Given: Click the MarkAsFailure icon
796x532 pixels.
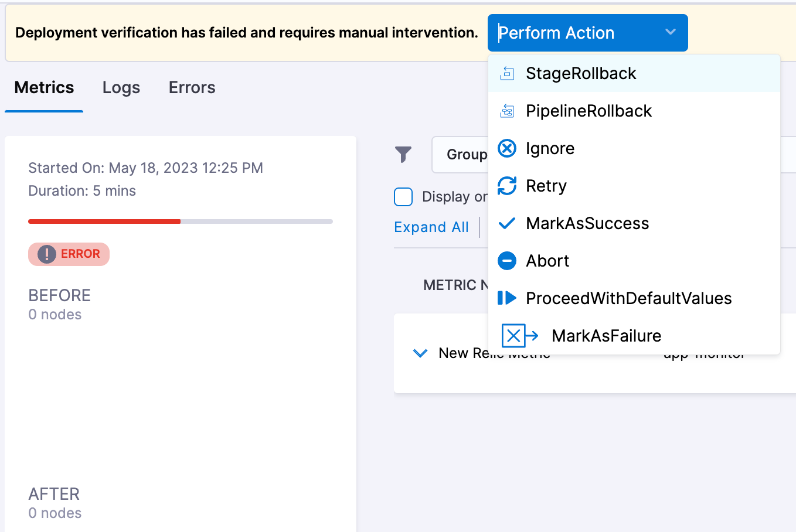Looking at the screenshot, I should pos(519,335).
